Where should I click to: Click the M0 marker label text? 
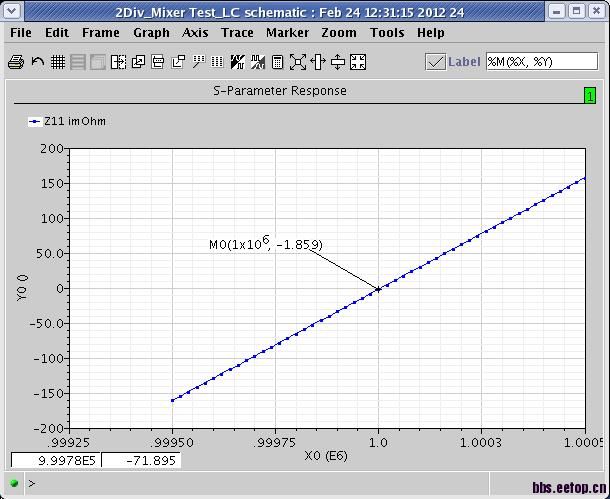coord(266,243)
